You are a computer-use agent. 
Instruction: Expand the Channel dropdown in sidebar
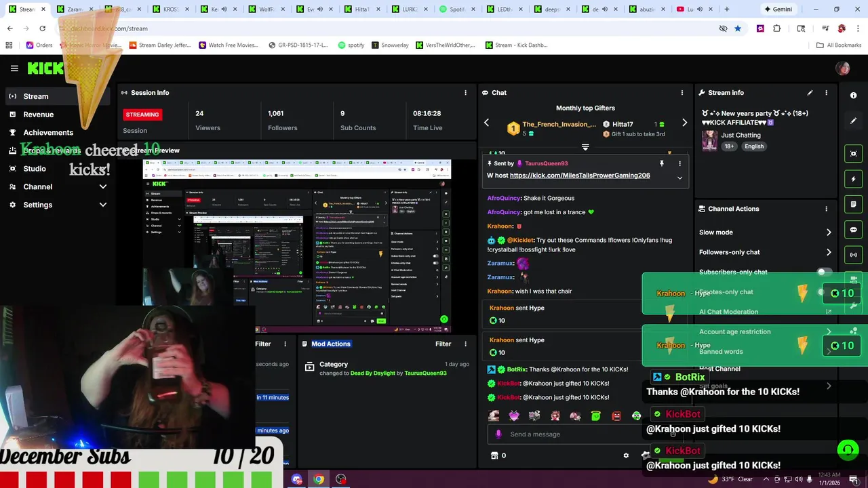(x=103, y=187)
